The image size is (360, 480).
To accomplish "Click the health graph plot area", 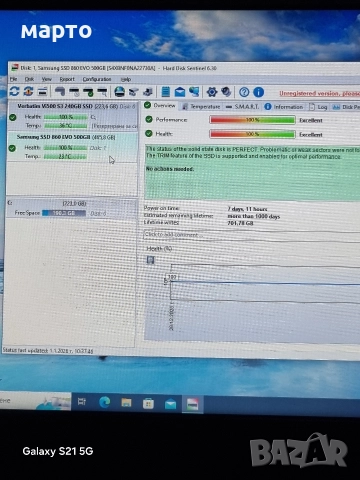I will click(x=265, y=283).
